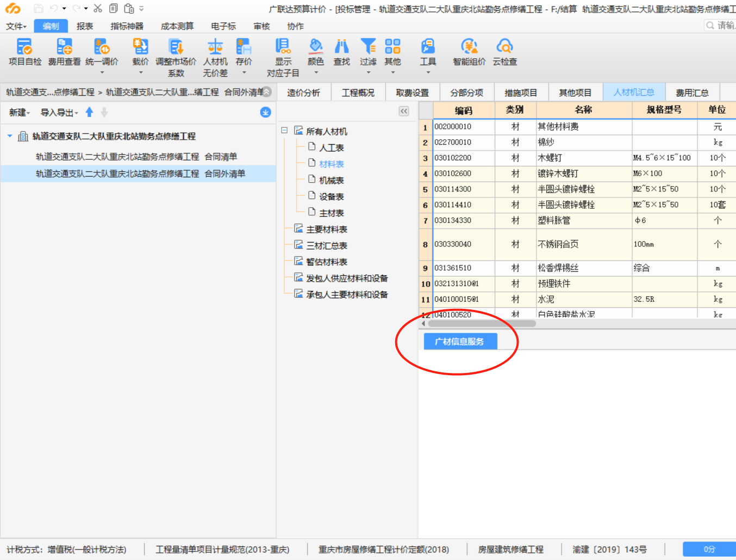The image size is (736, 560).
Task: Launch 智能组价 smart pricing
Action: point(469,52)
